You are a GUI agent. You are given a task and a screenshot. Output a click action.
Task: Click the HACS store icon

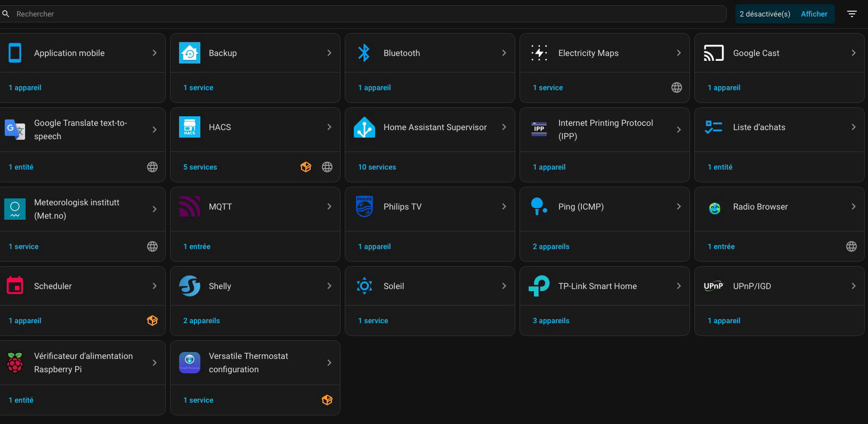(x=190, y=127)
